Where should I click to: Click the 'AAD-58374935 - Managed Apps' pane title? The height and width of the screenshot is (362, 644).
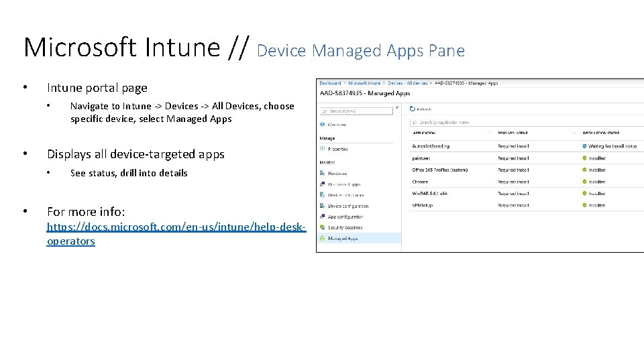[365, 93]
